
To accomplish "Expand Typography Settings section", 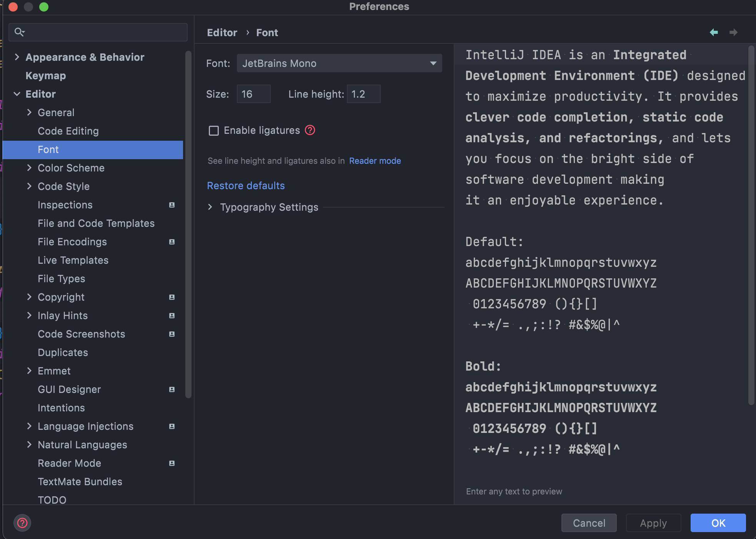I will 210,207.
